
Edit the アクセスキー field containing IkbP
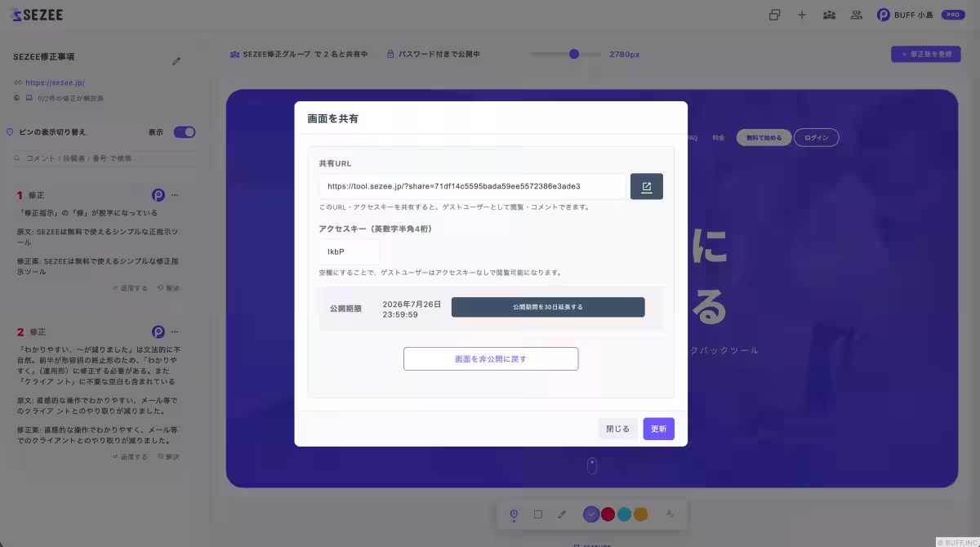tap(350, 251)
